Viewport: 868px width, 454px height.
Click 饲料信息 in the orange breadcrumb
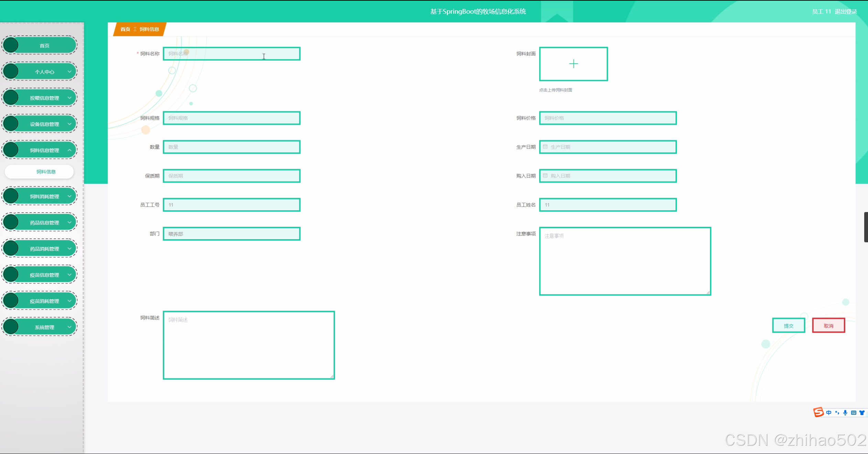149,29
